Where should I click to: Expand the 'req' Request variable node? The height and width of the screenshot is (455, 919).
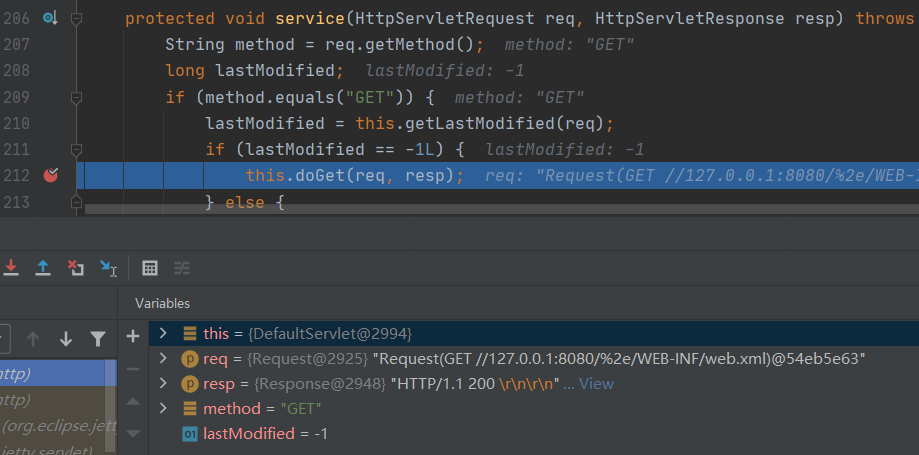pyautogui.click(x=163, y=358)
